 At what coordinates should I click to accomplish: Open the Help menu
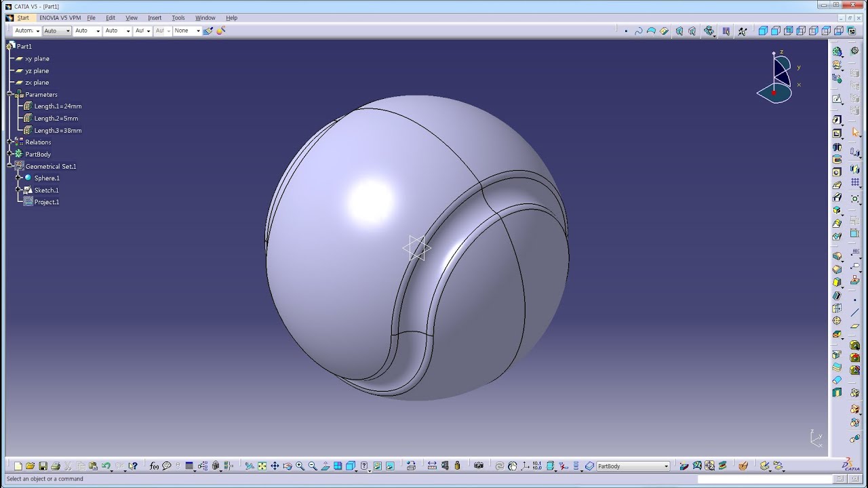coord(231,18)
